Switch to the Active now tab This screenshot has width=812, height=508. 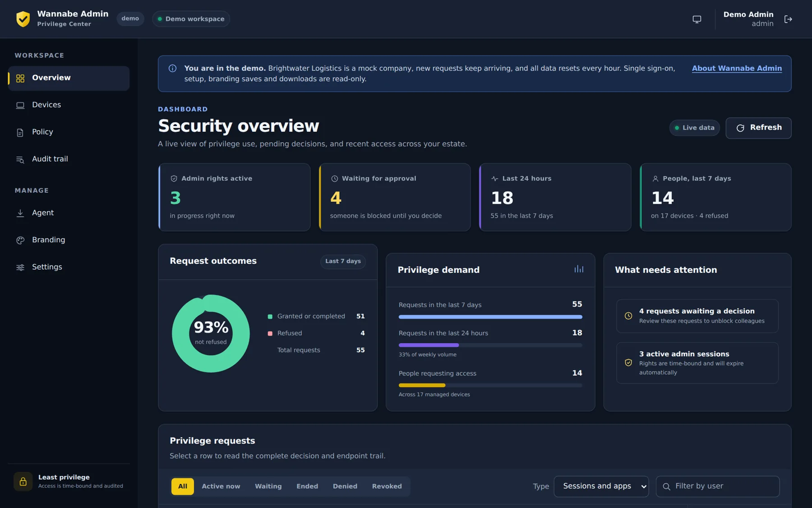coord(221,486)
